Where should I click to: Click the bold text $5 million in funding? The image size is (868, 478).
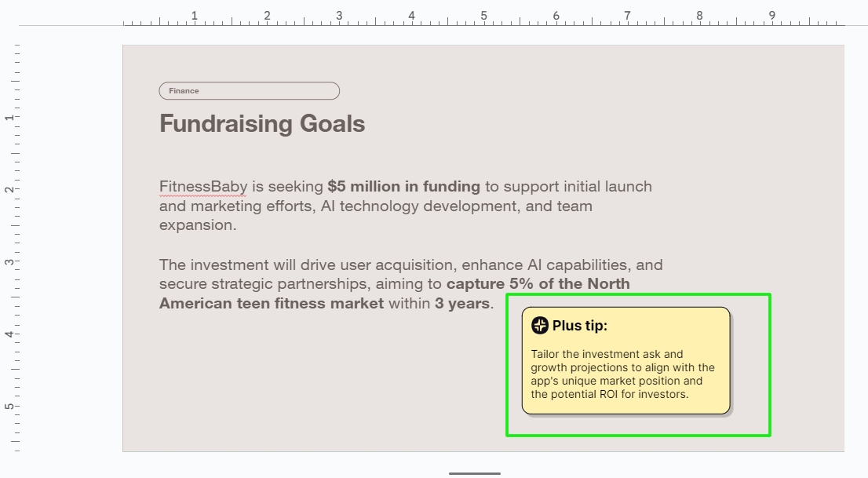point(403,187)
